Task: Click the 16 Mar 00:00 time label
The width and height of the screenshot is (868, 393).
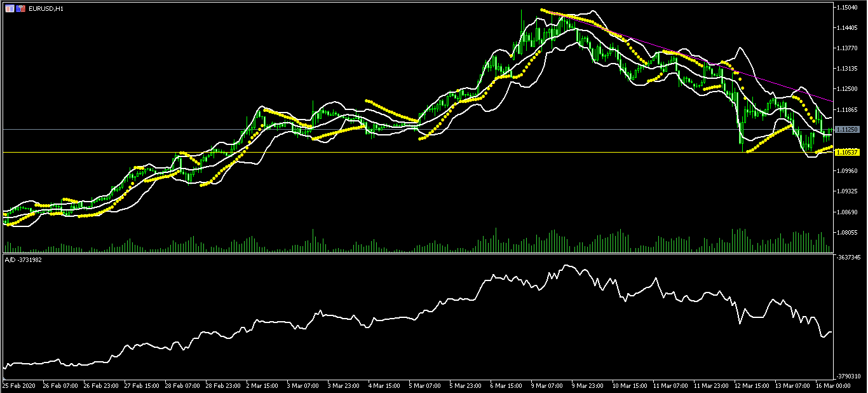Action: coord(832,385)
